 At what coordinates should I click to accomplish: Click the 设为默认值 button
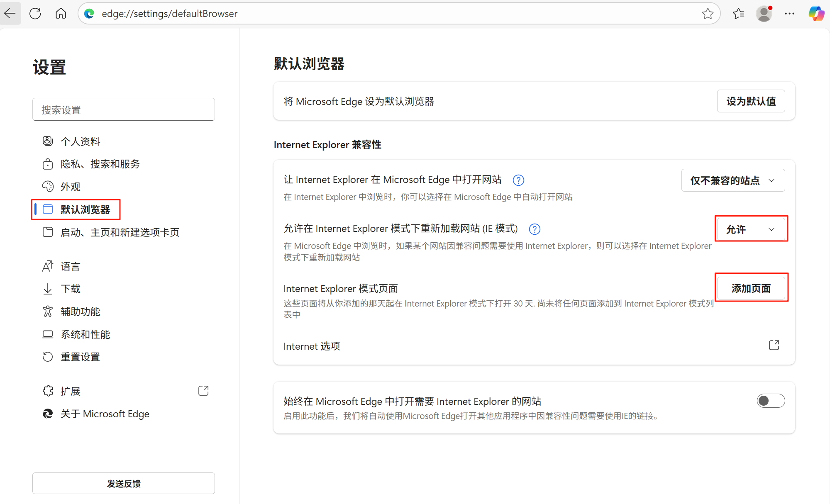click(x=751, y=101)
